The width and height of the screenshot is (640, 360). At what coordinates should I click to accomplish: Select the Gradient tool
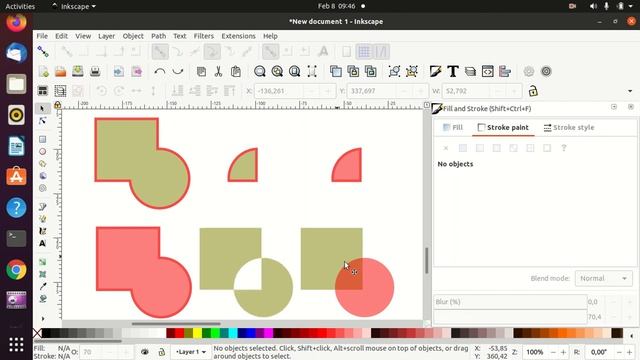click(42, 262)
